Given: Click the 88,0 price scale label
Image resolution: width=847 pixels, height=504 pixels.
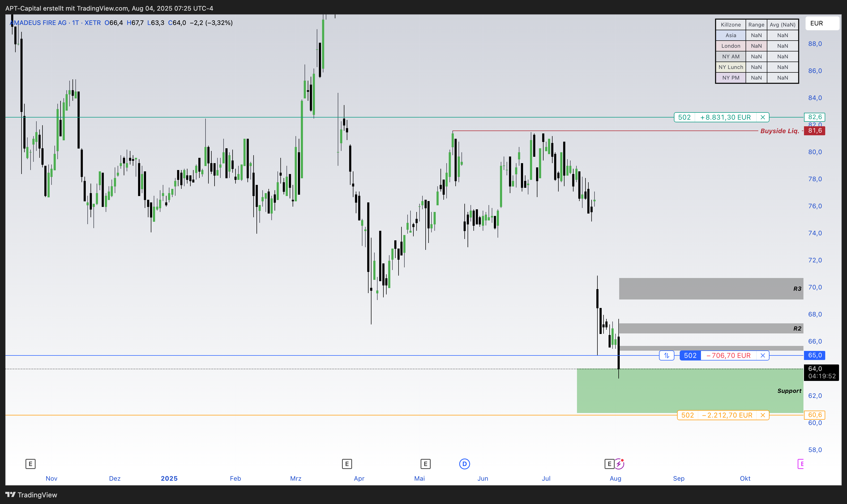Looking at the screenshot, I should (x=815, y=44).
